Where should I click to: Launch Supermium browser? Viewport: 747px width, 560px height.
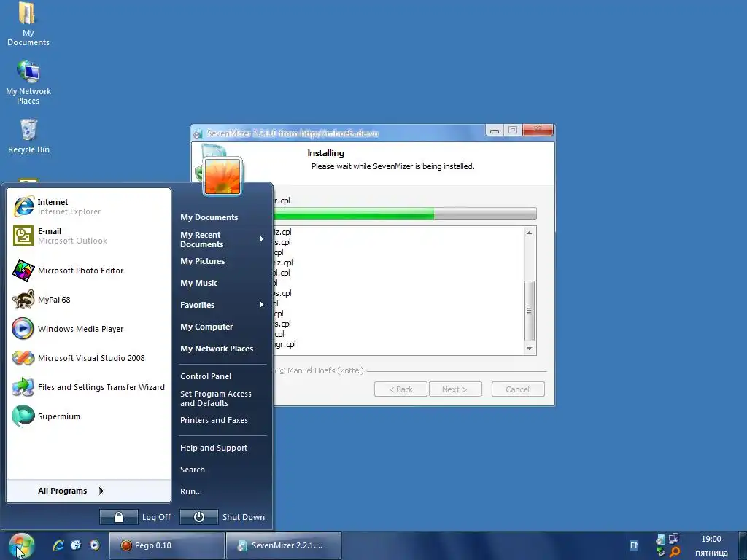tap(89, 416)
